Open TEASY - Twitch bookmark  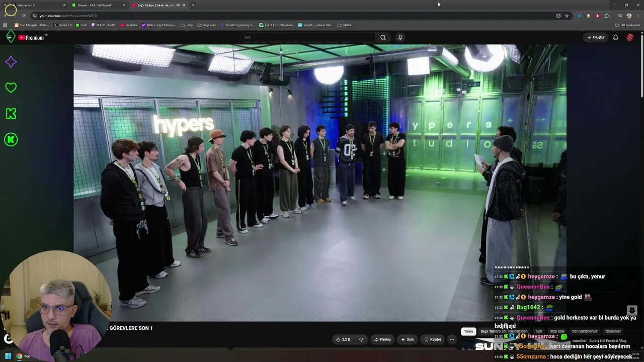[x=104, y=25]
